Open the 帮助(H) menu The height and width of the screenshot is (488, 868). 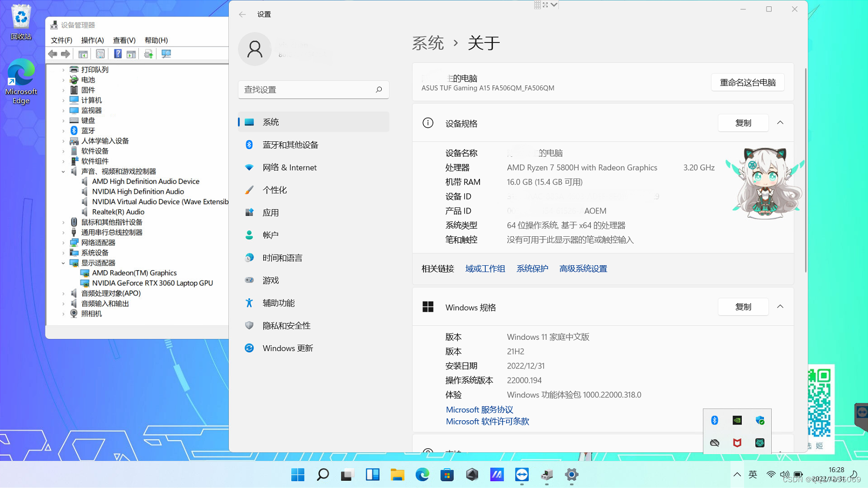[156, 40]
